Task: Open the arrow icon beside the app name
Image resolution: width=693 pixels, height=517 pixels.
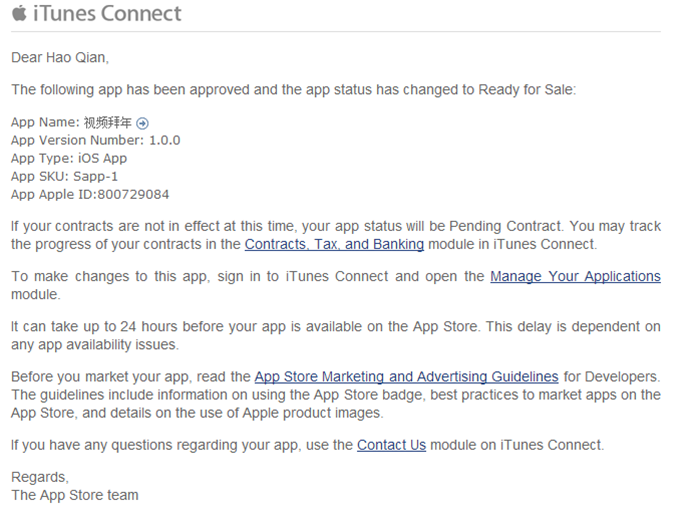Action: (142, 123)
